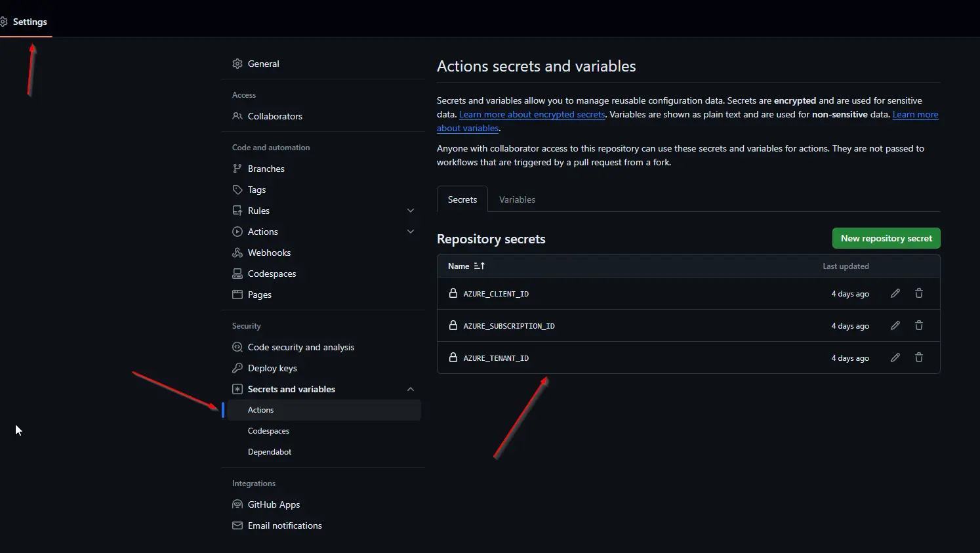
Task: Click the Name column header label
Action: coord(459,266)
